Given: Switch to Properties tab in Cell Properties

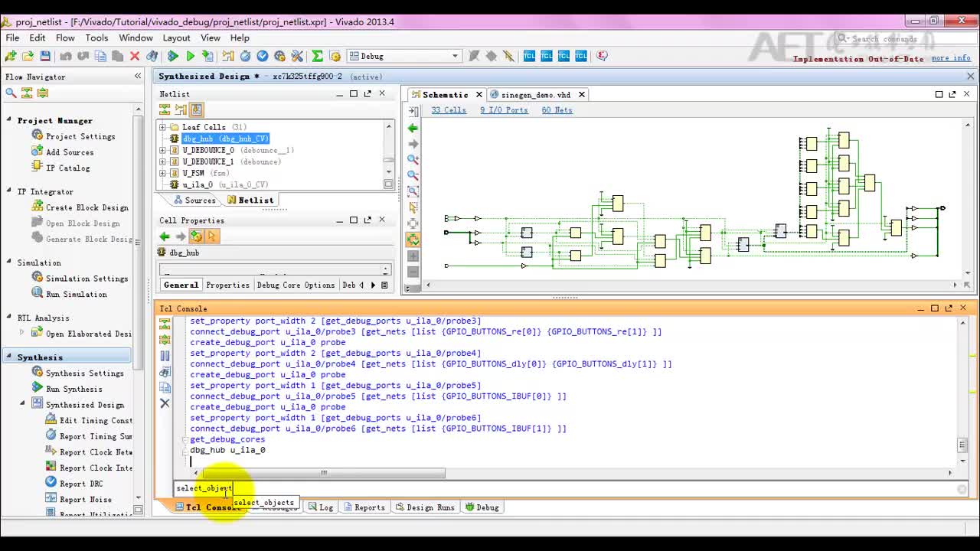Looking at the screenshot, I should coord(227,285).
